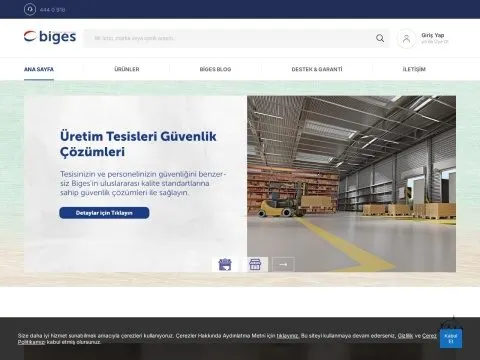The width and height of the screenshot is (480, 360).
Task: Open the Biges logo home link
Action: 50,37
